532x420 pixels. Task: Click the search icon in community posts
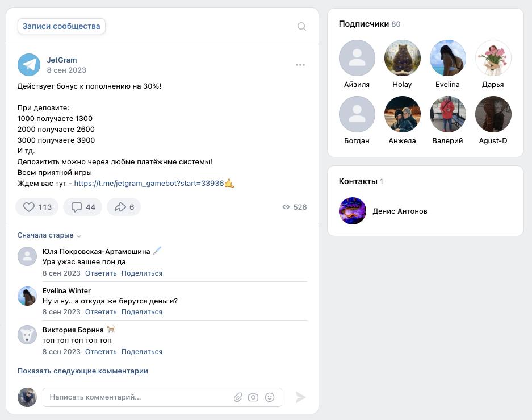(x=301, y=26)
